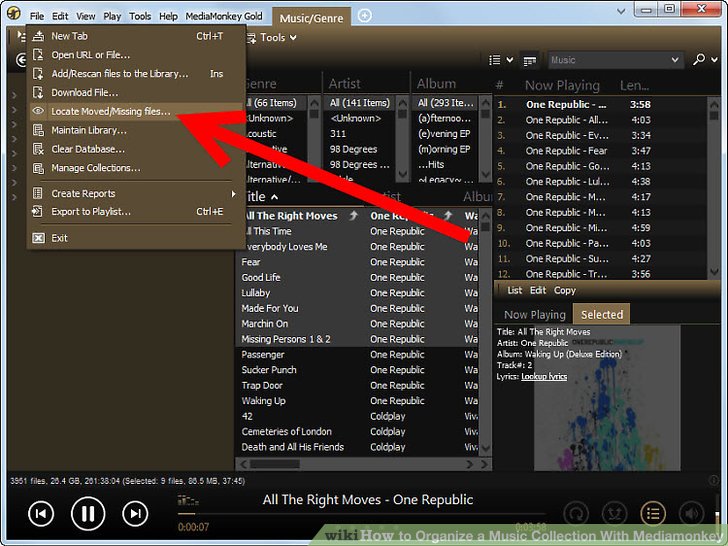Click the back navigation arrow icon

[21, 60]
